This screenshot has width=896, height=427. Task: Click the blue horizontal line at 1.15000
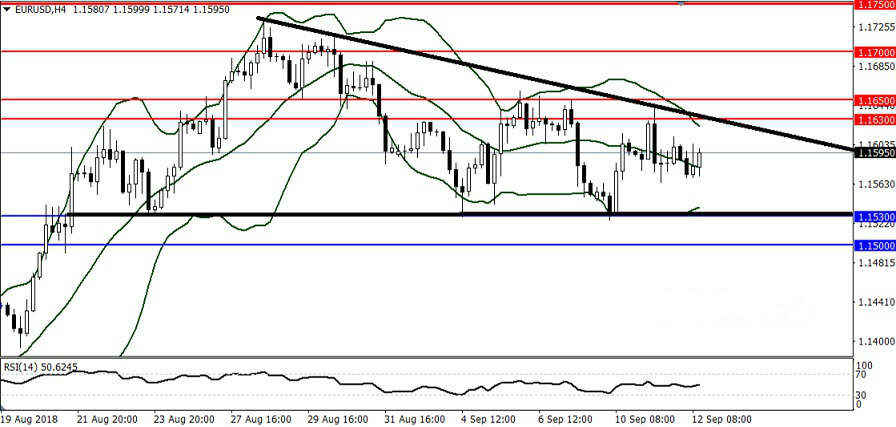(400, 245)
